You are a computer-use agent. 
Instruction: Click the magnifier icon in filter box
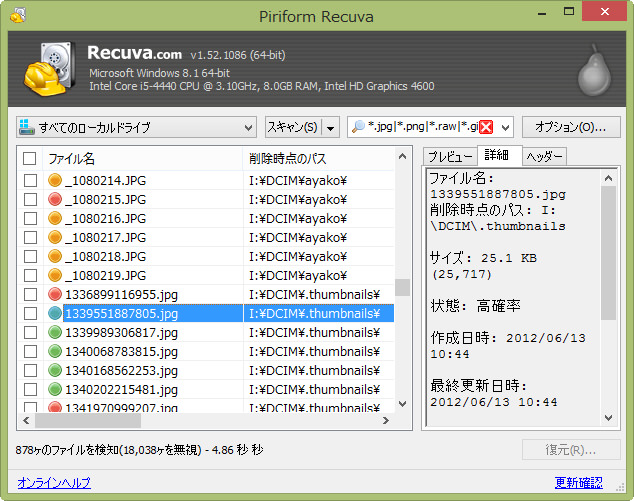(x=358, y=127)
